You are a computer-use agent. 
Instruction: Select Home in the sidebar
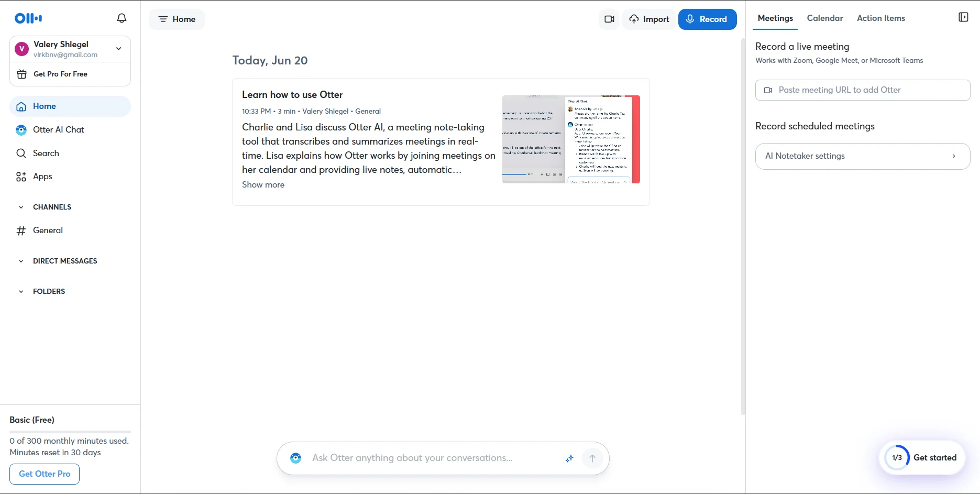coord(70,106)
